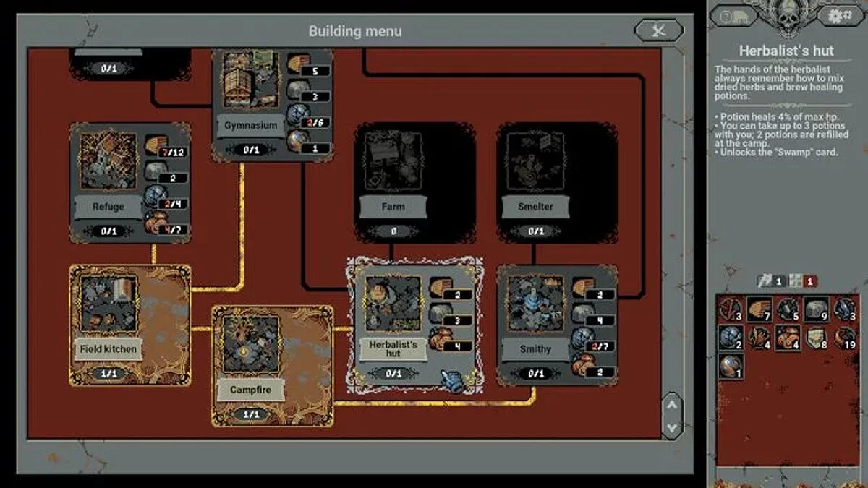The height and width of the screenshot is (488, 868).
Task: Select the Campfire building card
Action: (273, 366)
